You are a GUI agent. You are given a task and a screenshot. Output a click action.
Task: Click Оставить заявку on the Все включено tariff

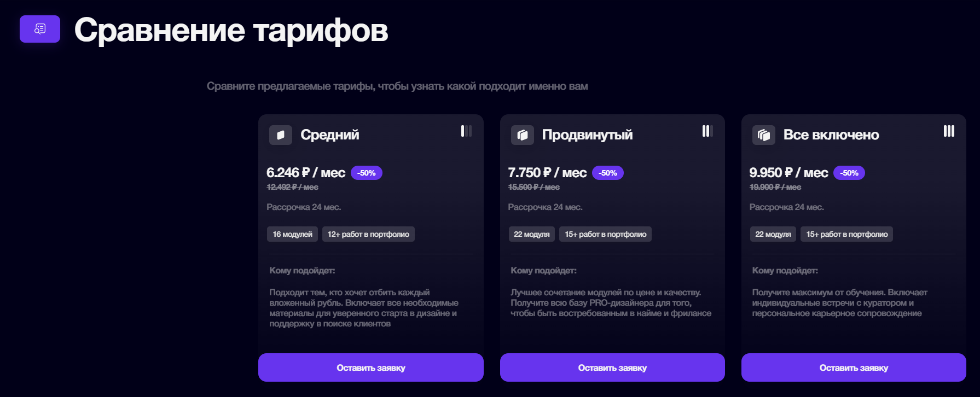(x=854, y=367)
